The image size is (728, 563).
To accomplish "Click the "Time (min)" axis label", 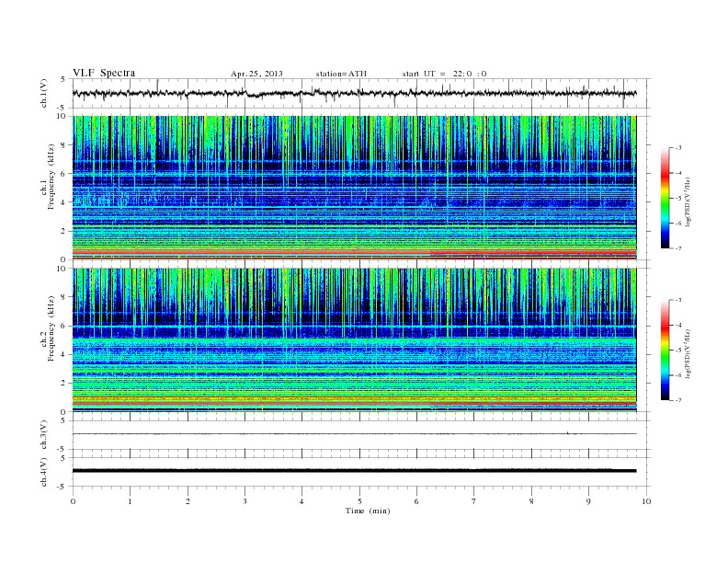I will click(368, 511).
